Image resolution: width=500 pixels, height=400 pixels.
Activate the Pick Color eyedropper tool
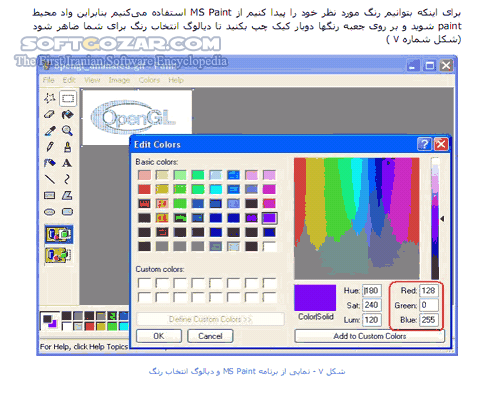50,131
